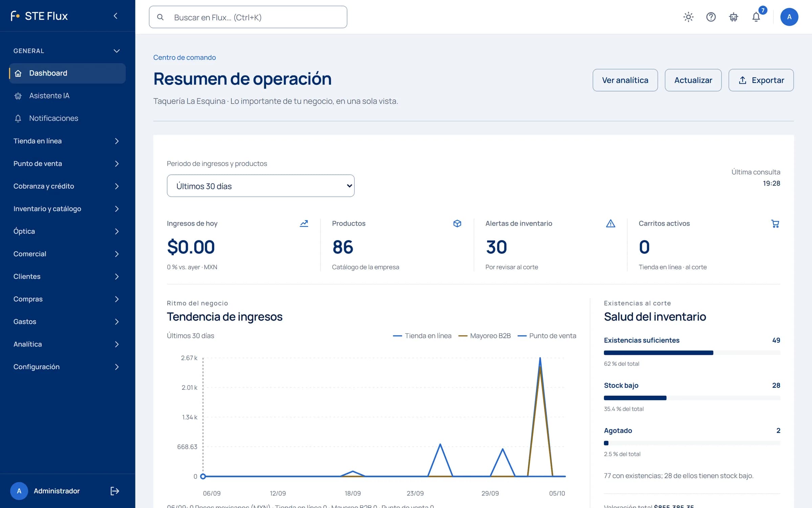Click the 30 Alertas de inventario value
The image size is (812, 508).
pos(496,247)
